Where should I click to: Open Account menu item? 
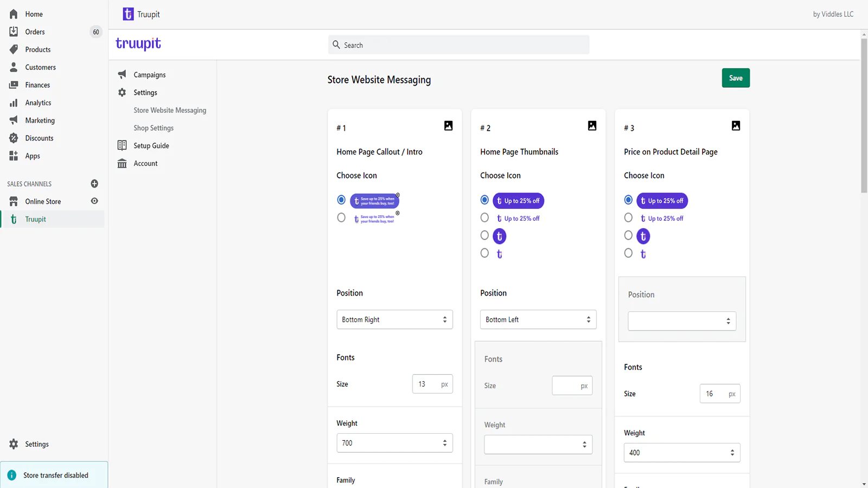[x=145, y=163]
